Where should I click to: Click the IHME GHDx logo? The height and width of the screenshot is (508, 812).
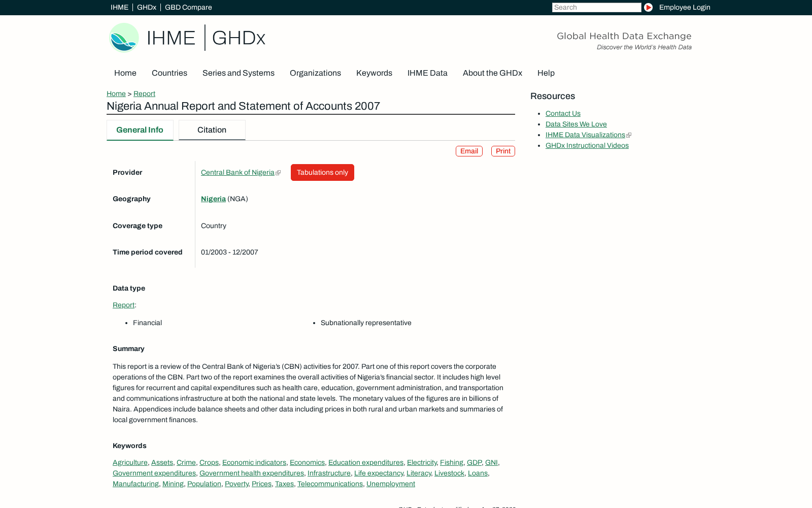click(187, 38)
